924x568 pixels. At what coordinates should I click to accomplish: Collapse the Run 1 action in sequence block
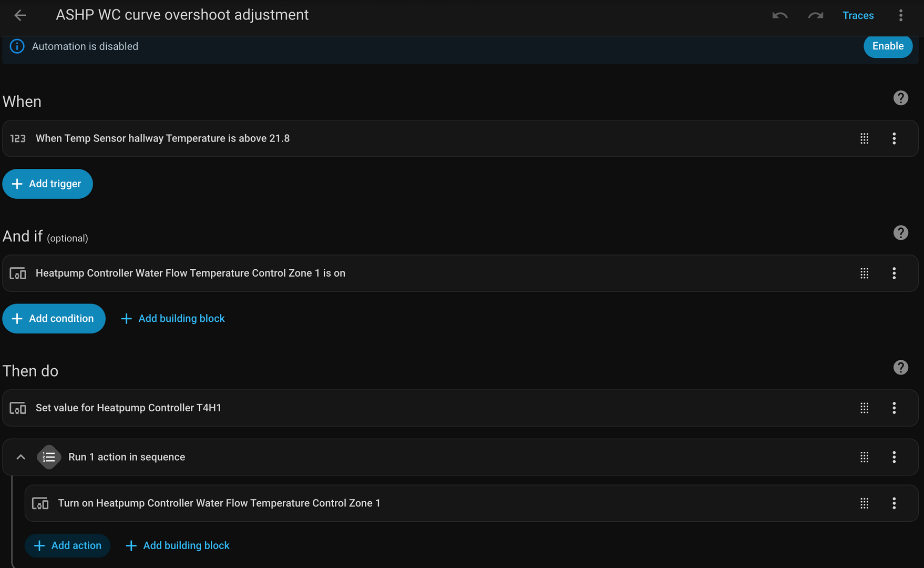20,457
